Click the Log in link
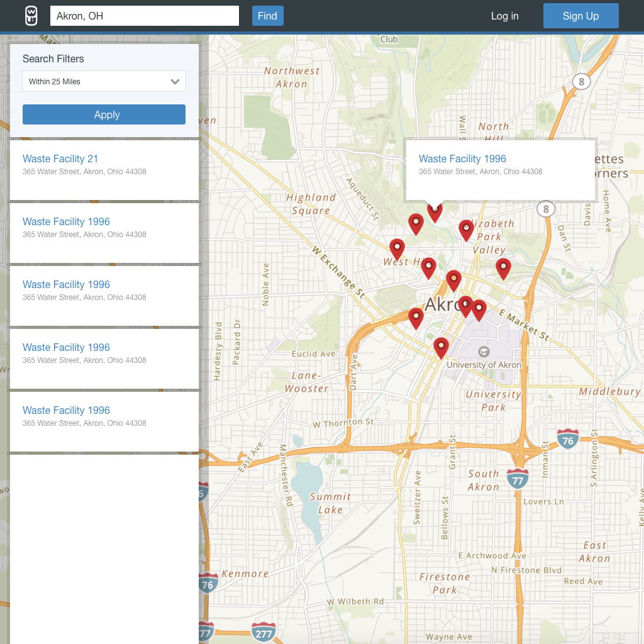Viewport: 644px width, 644px height. (x=504, y=16)
